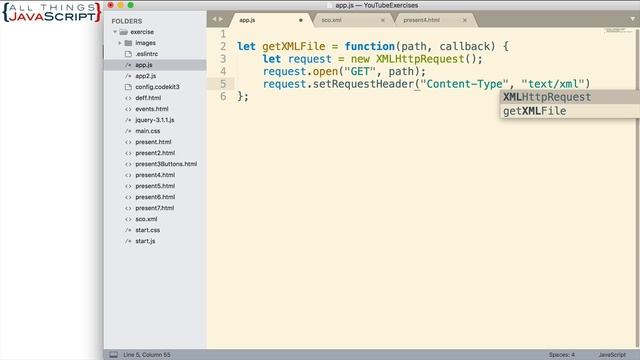Open config.codekit3 file

point(157,87)
